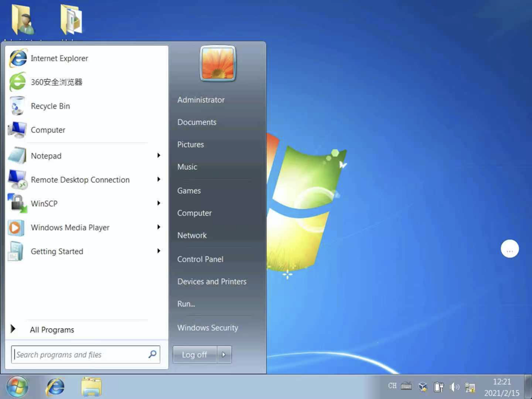Image resolution: width=532 pixels, height=399 pixels.
Task: Click the WinSCP text label
Action: 44,204
